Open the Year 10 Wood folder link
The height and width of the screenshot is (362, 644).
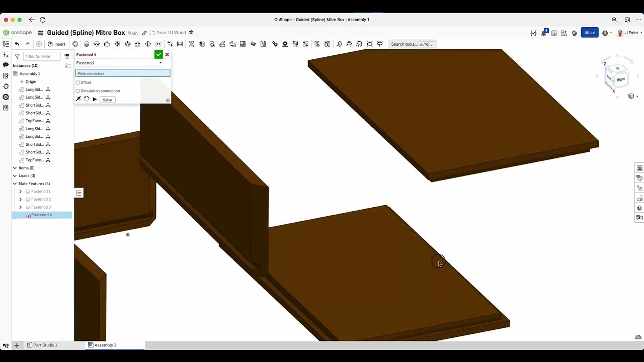click(x=171, y=33)
